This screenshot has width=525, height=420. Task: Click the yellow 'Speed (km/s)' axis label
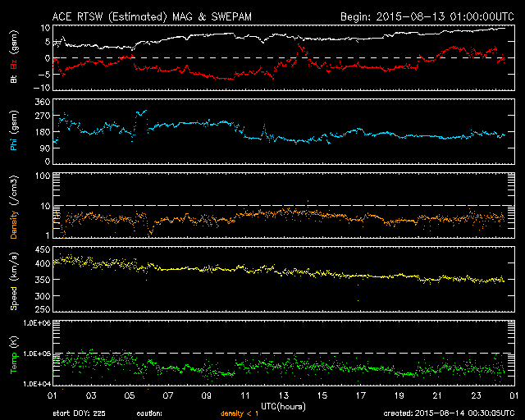pos(14,281)
